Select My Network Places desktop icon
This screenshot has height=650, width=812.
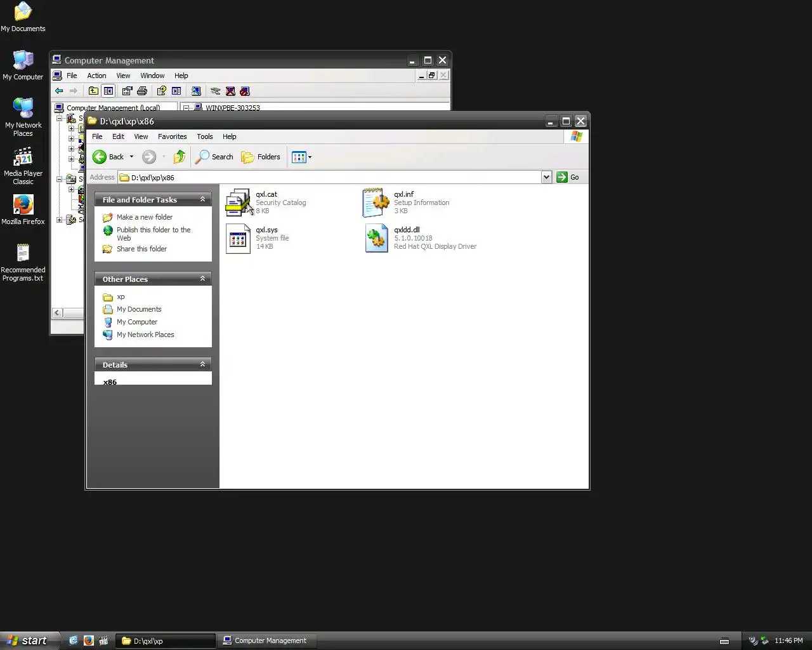click(23, 117)
